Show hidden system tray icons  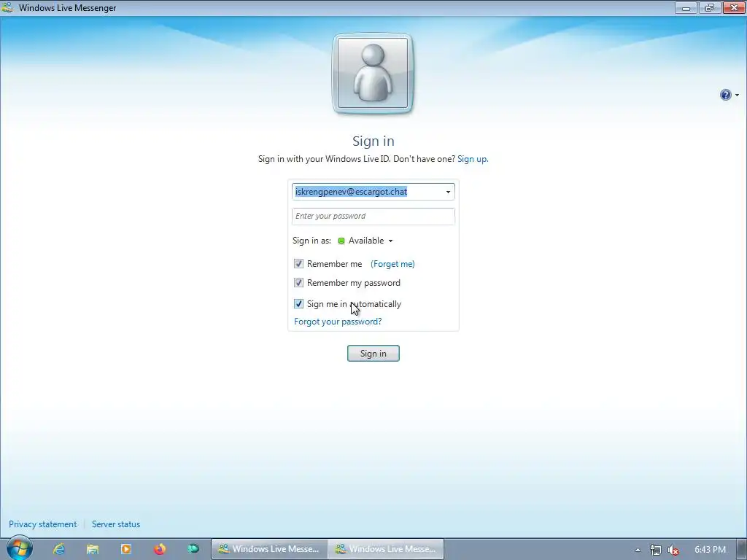coord(638,550)
